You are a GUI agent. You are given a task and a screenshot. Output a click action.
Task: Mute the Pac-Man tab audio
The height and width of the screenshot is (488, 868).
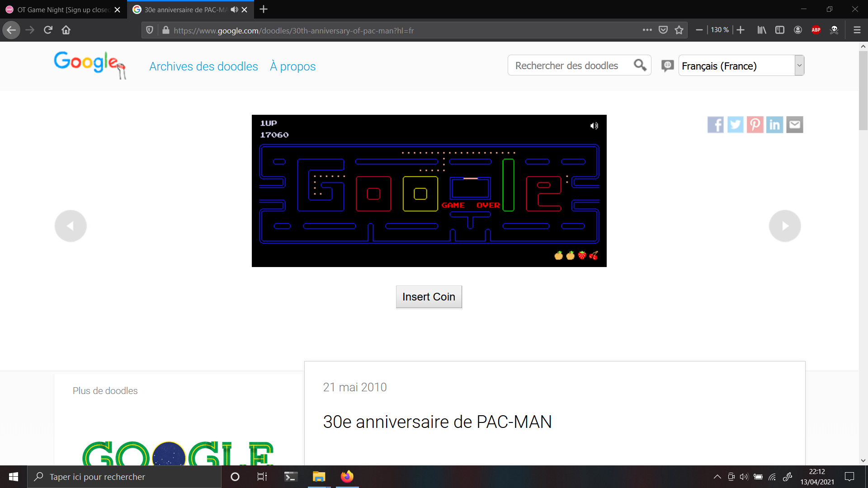(234, 9)
